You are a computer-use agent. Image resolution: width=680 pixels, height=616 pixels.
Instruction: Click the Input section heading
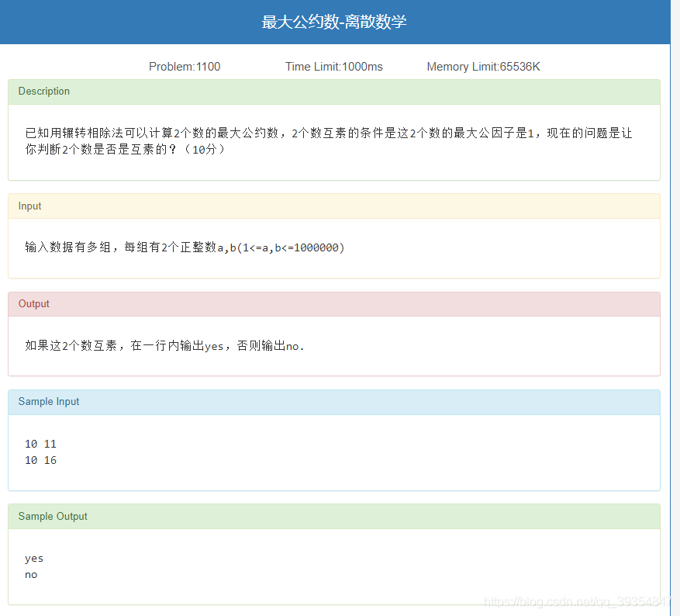click(334, 206)
